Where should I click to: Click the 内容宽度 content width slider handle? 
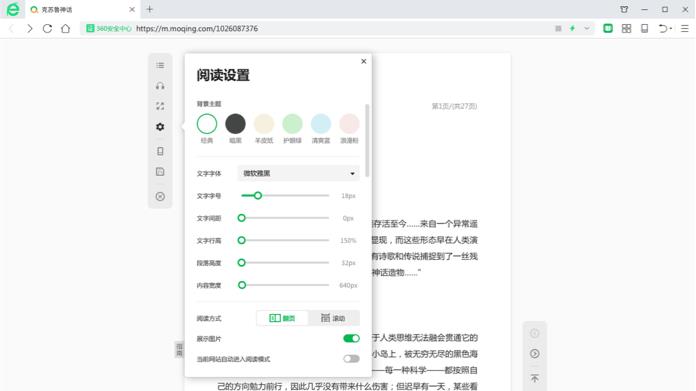pyautogui.click(x=242, y=285)
